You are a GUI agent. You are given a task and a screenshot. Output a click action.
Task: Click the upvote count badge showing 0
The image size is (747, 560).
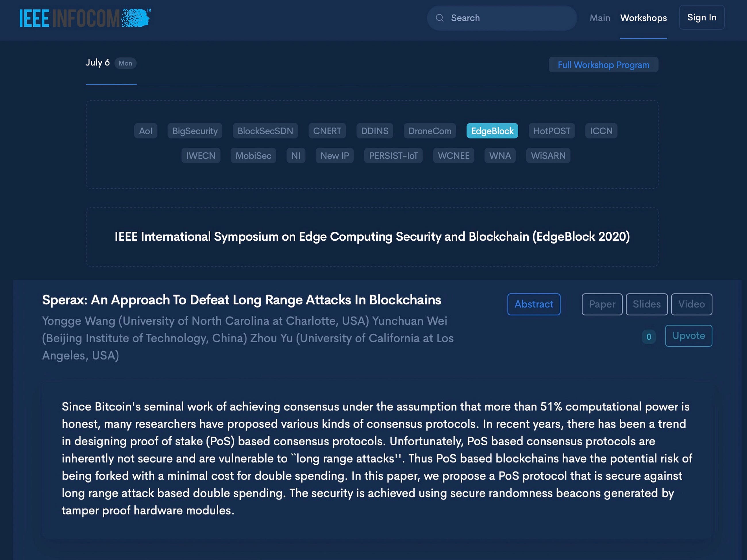click(x=649, y=337)
